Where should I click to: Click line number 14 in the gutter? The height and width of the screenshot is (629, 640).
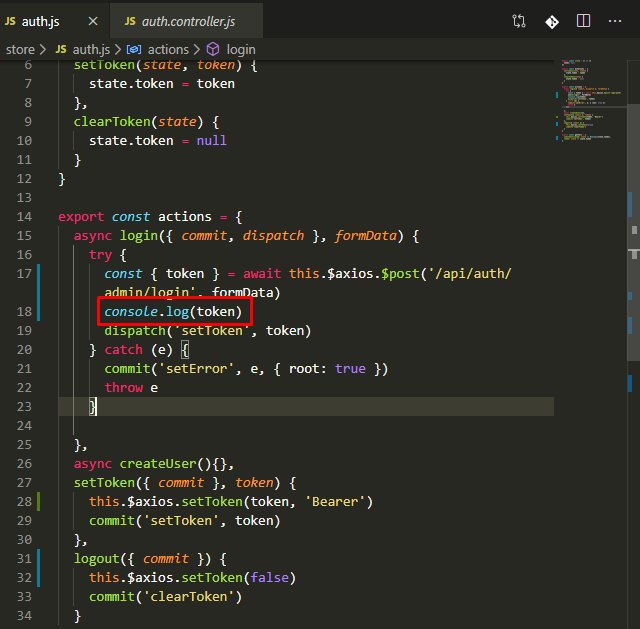point(24,217)
